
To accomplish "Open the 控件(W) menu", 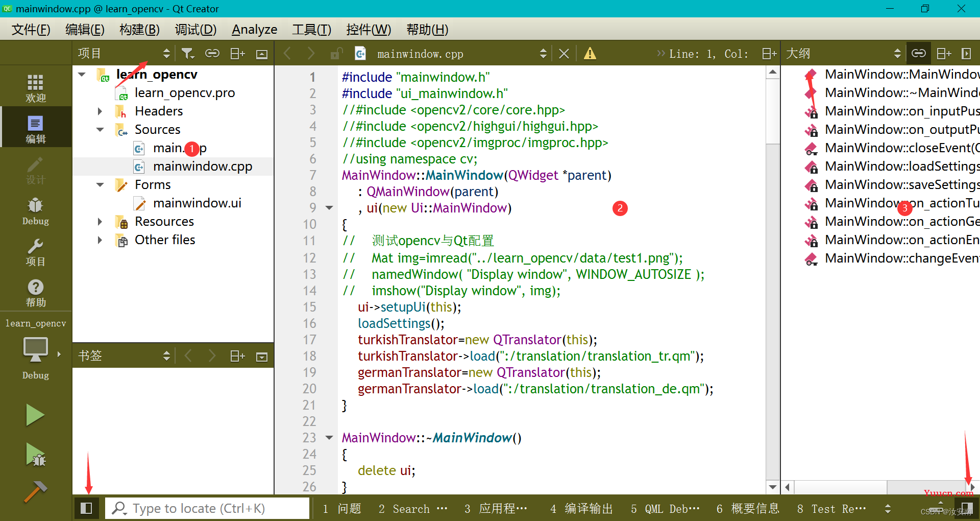I will (x=369, y=30).
